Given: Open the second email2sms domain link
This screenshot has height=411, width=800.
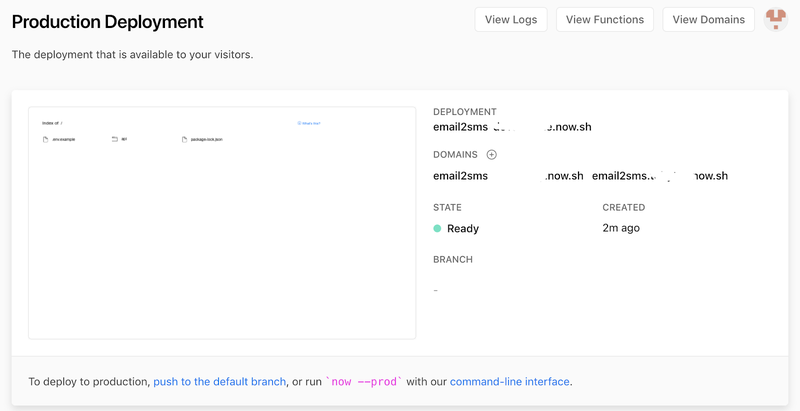Looking at the screenshot, I should (660, 176).
